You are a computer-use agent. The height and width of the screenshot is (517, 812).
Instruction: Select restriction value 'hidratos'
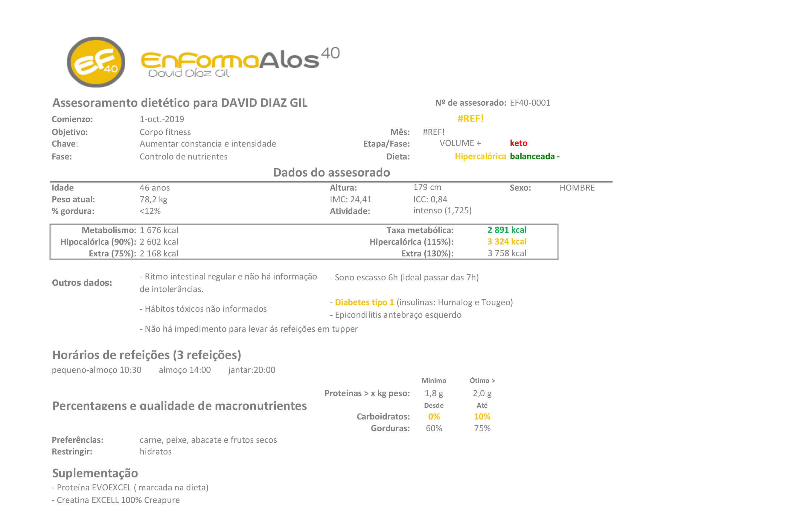point(156,451)
